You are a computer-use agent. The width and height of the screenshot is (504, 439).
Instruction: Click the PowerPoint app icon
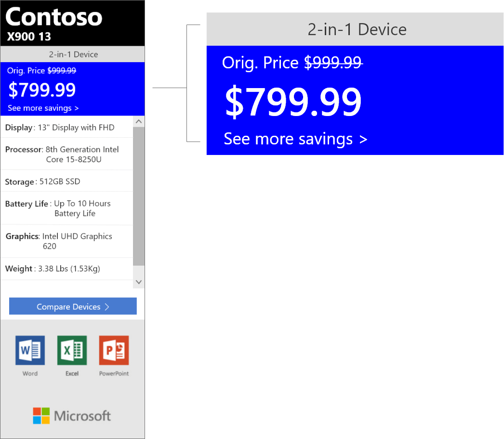click(x=114, y=350)
